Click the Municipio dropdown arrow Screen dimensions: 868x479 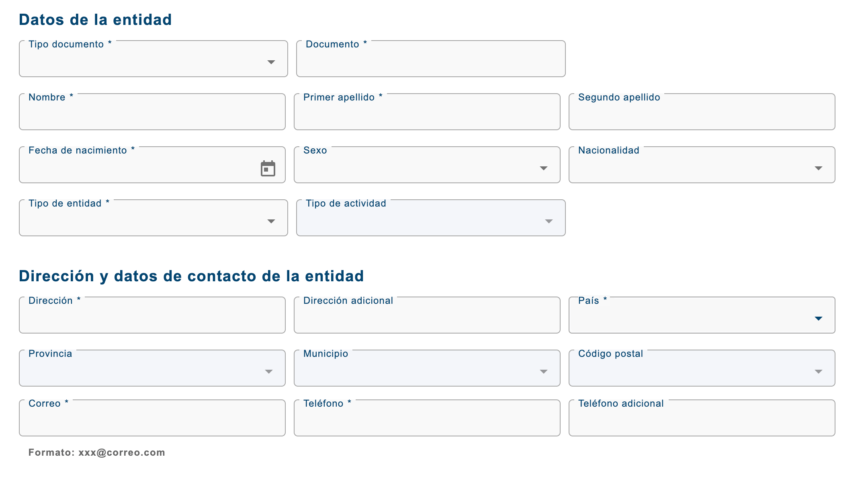click(543, 372)
